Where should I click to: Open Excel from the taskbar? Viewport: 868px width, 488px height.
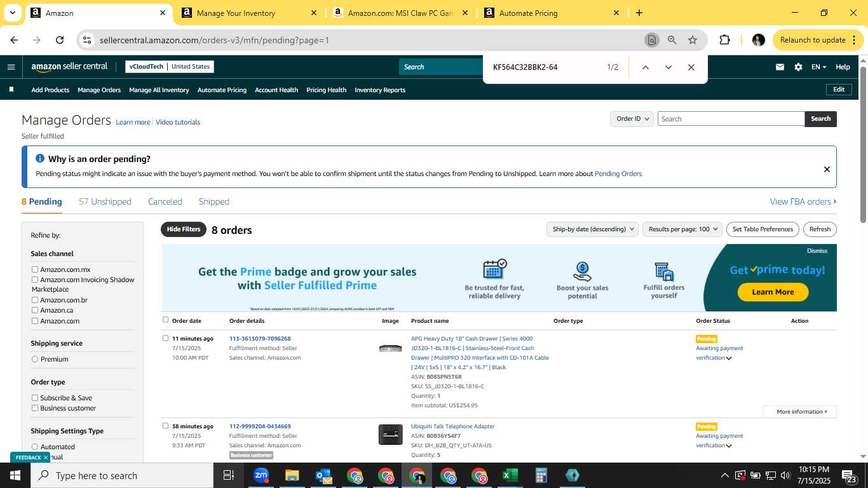[510, 475]
